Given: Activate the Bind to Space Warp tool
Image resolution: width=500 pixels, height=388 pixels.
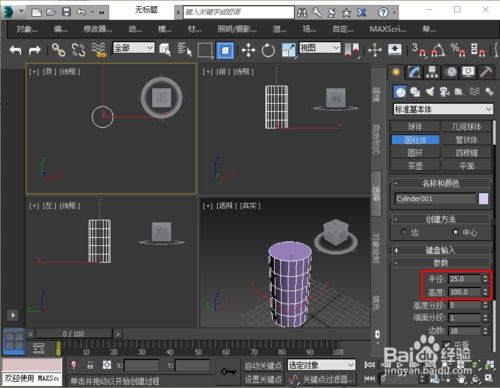Looking at the screenshot, I should (99, 50).
